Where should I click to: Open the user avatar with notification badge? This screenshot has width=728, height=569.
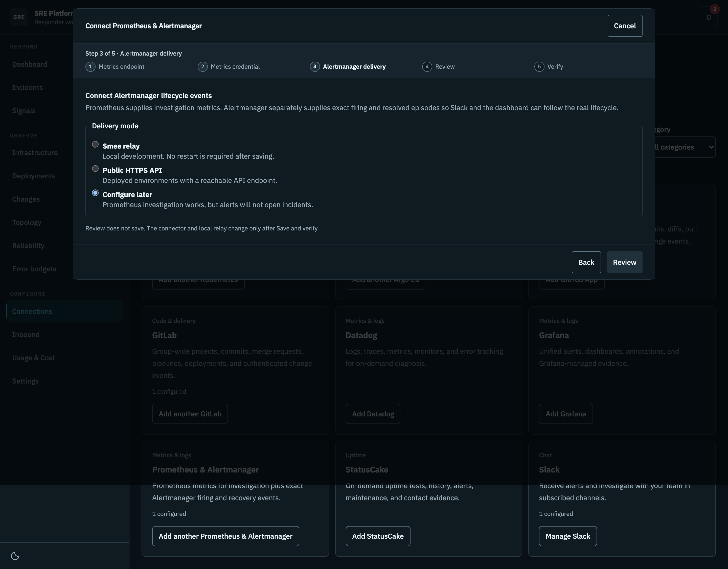(709, 17)
